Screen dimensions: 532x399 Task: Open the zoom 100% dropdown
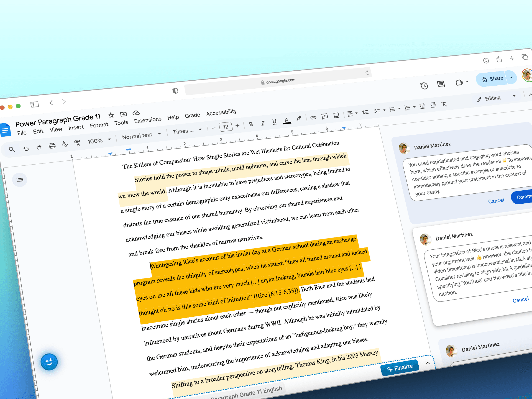click(99, 140)
